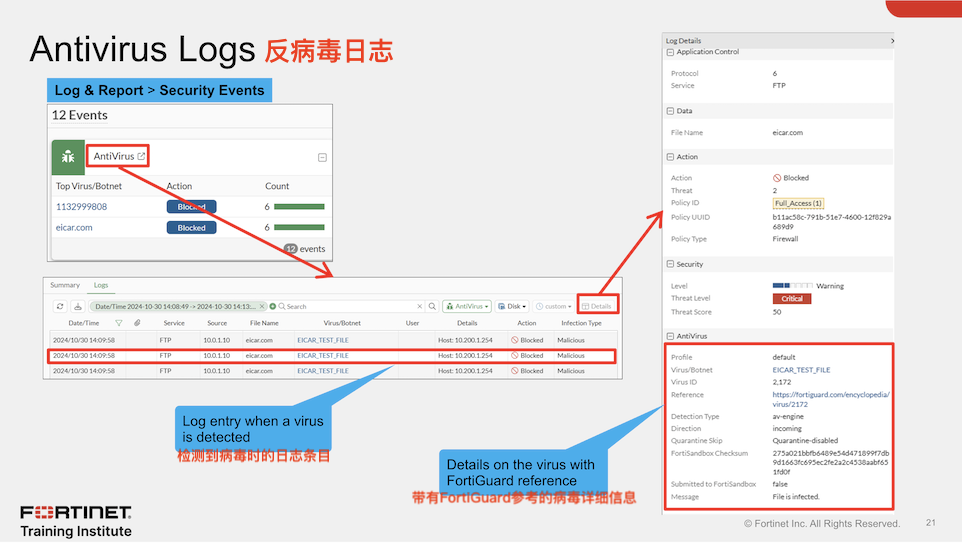Click Top Virus/Botnet column header in widget
962x543 pixels.
tap(89, 186)
